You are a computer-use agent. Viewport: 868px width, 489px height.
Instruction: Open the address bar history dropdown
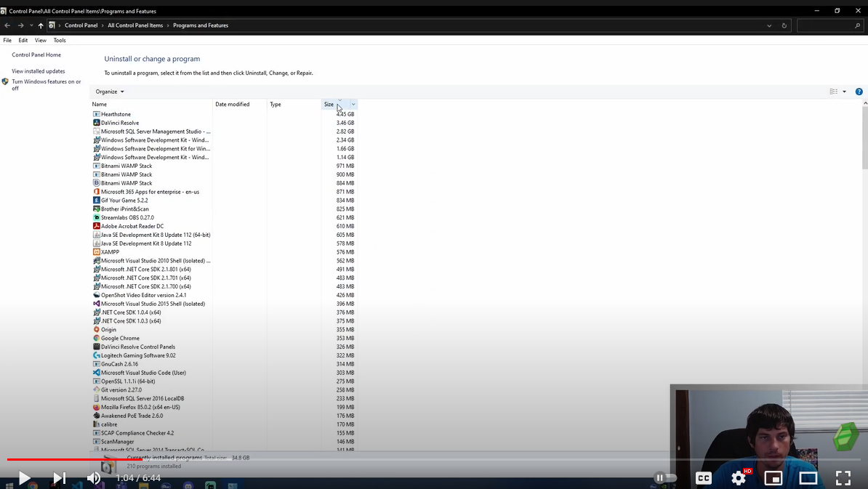pos(769,25)
